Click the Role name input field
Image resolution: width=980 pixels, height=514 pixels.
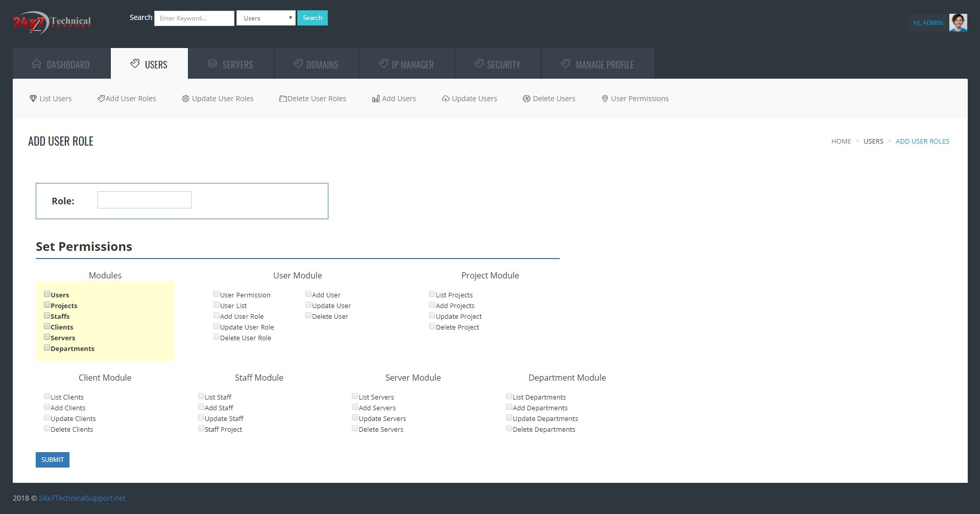(145, 200)
